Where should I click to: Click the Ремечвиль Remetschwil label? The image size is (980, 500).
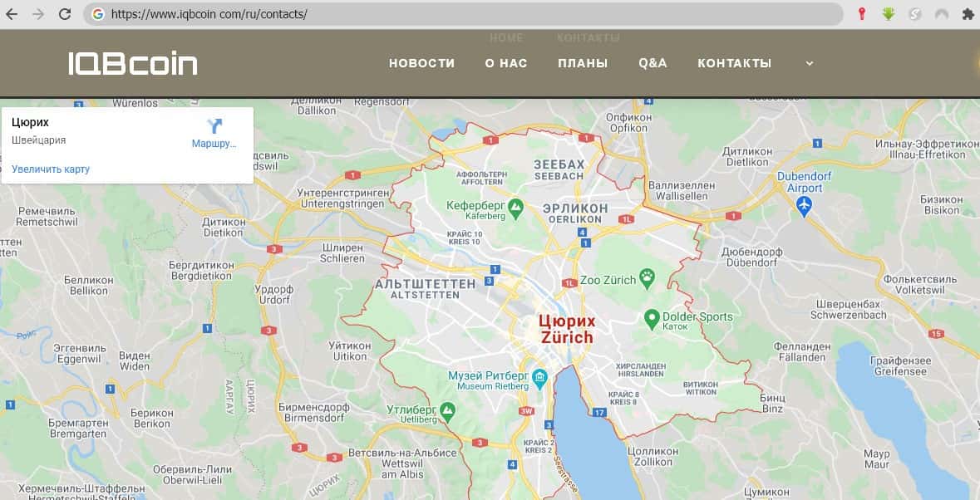click(x=47, y=217)
